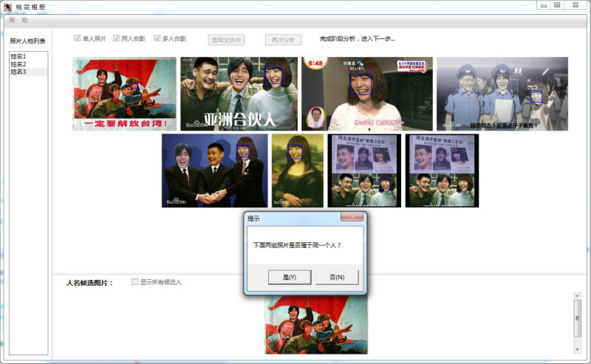Toggle the 两人合影 checkbox

coord(116,38)
